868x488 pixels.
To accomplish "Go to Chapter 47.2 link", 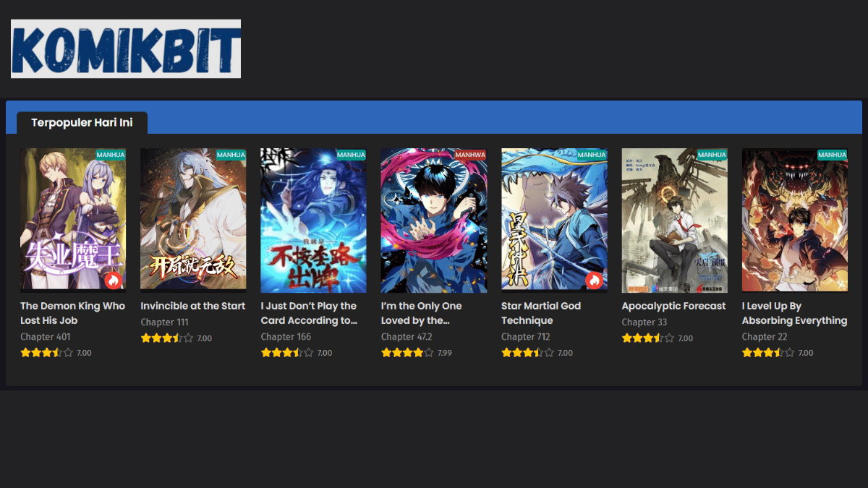I will 406,337.
